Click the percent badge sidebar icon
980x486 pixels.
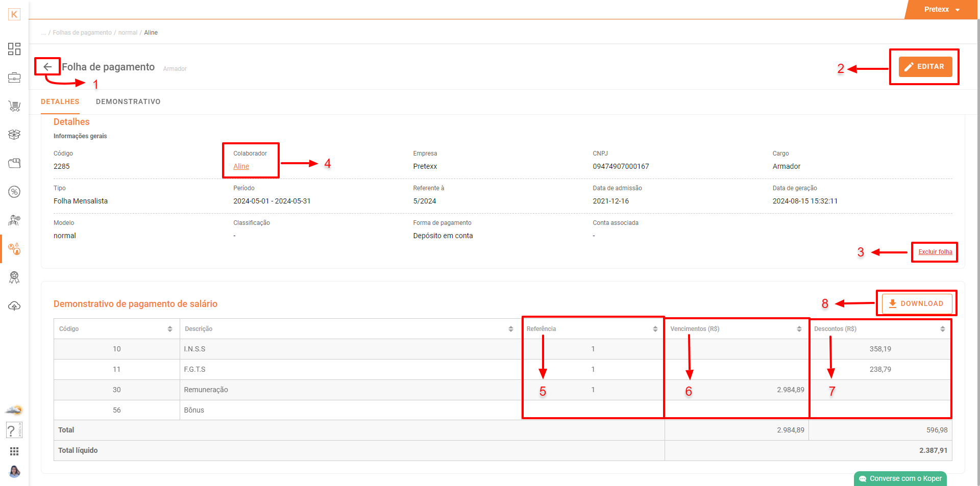[14, 192]
